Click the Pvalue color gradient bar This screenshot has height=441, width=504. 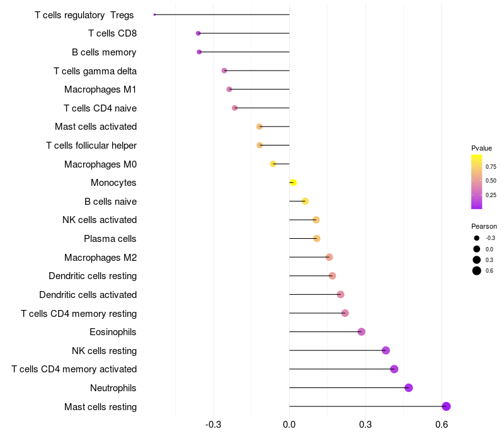[476, 181]
